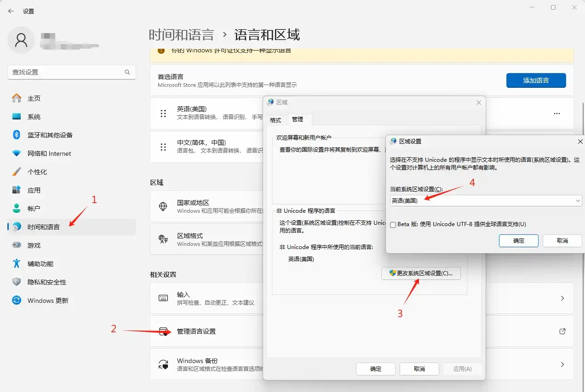Click the 添加语言 button

pos(536,80)
